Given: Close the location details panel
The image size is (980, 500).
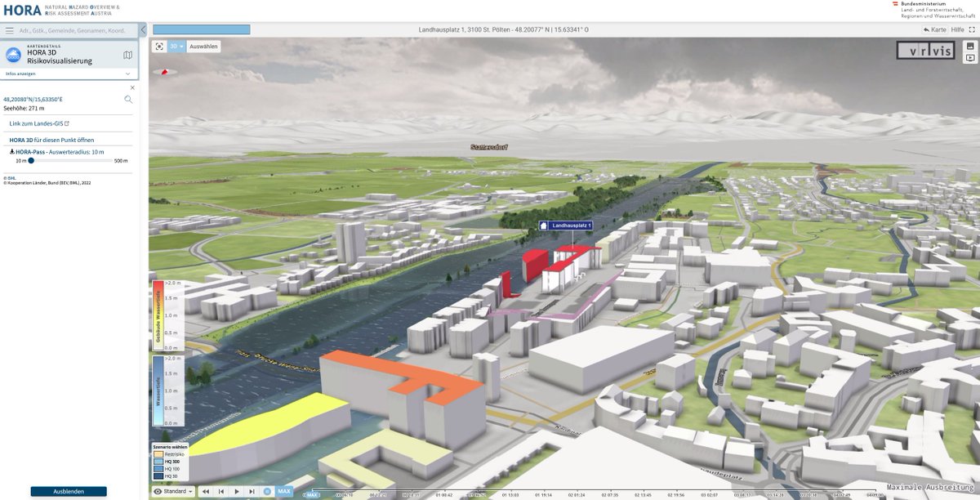Looking at the screenshot, I should 132,87.
